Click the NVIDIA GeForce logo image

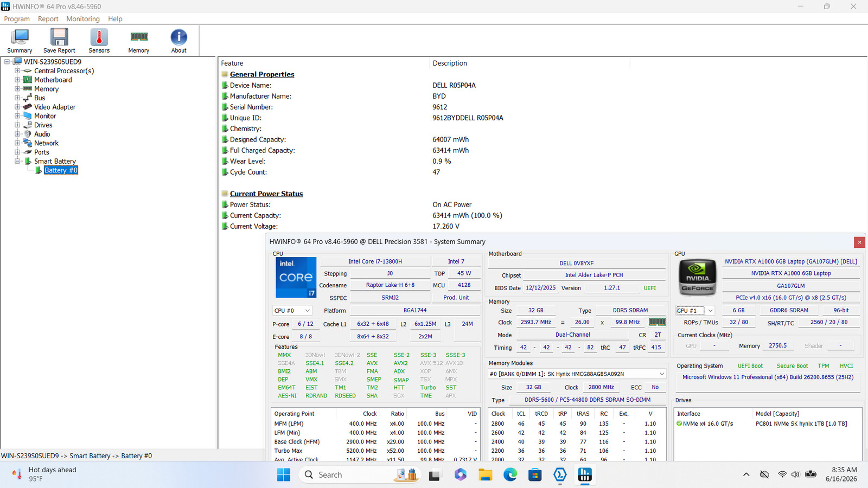[x=698, y=277]
